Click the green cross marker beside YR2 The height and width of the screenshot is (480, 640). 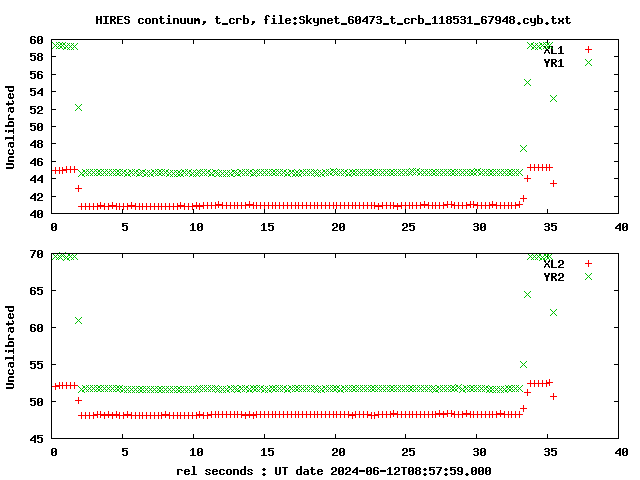coord(588,277)
